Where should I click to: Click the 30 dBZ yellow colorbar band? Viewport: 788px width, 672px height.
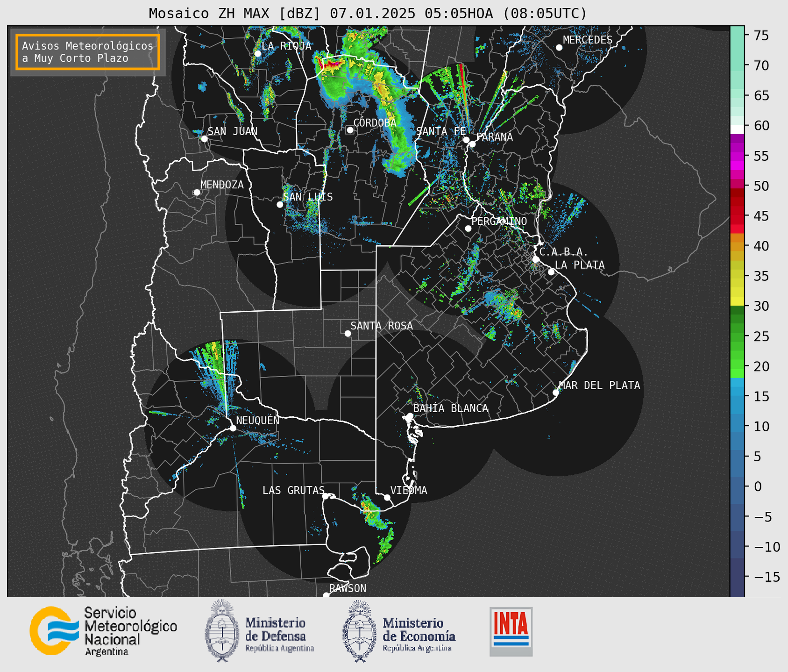point(737,301)
